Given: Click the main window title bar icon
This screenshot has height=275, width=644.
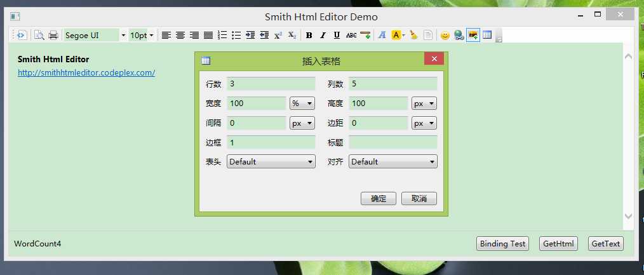Looking at the screenshot, I should click(15, 17).
